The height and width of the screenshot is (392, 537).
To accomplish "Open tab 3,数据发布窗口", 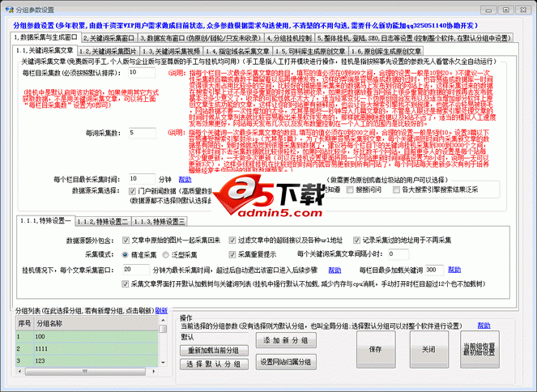I will 200,37.
